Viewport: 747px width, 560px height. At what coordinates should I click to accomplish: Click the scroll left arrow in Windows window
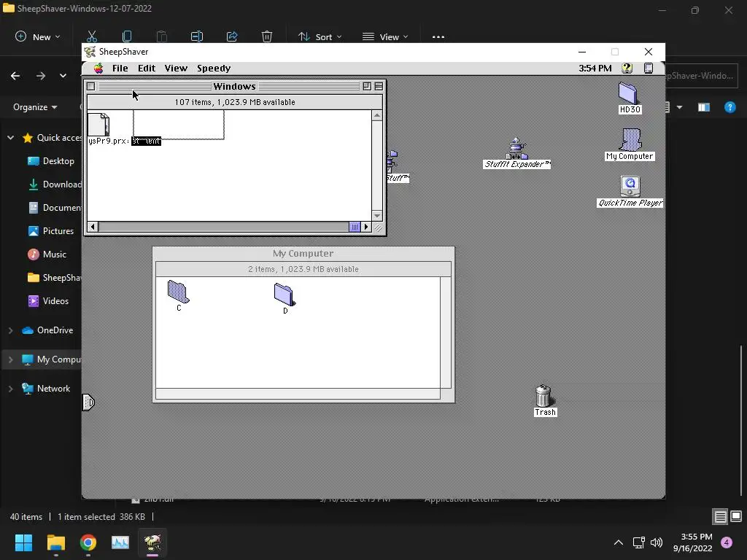93,227
